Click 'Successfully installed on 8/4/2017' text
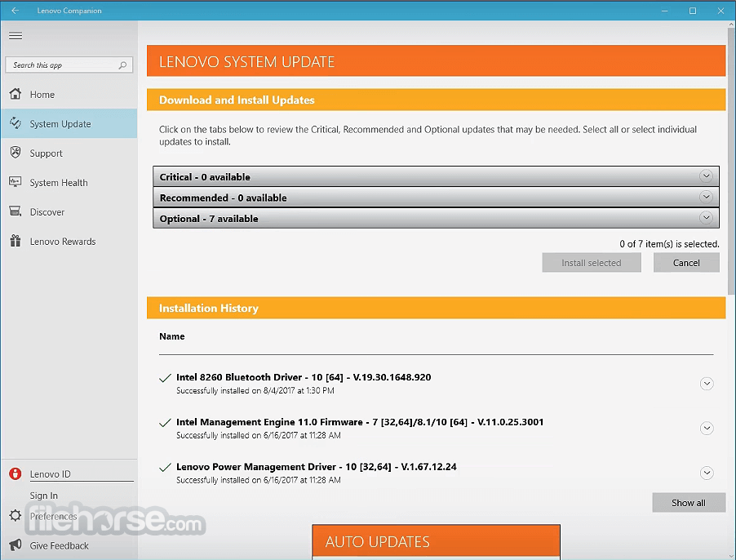 [255, 390]
